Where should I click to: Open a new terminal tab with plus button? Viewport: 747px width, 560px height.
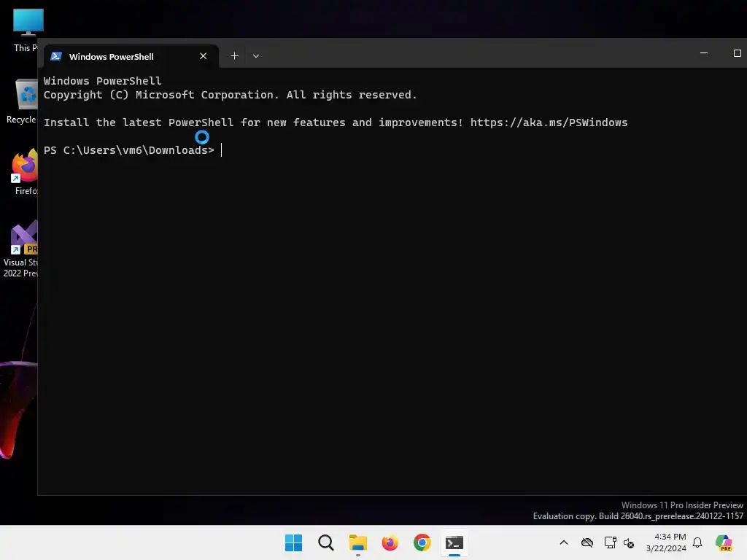(x=234, y=56)
